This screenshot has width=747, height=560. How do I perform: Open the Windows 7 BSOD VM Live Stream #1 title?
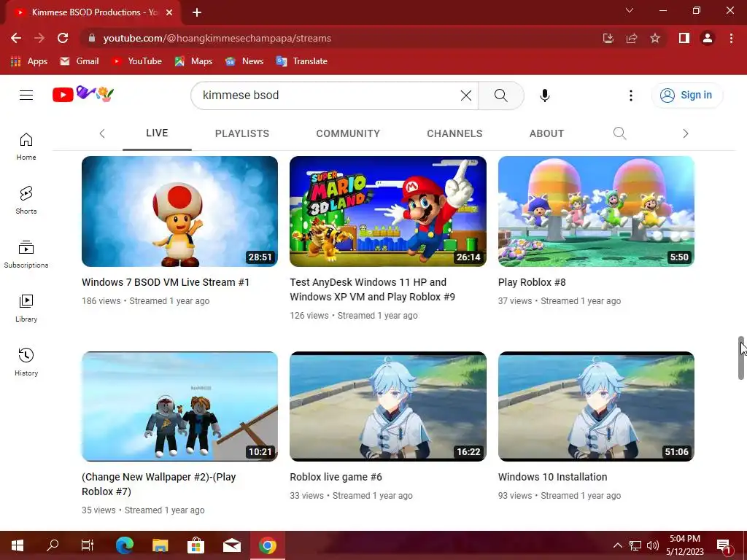166,282
